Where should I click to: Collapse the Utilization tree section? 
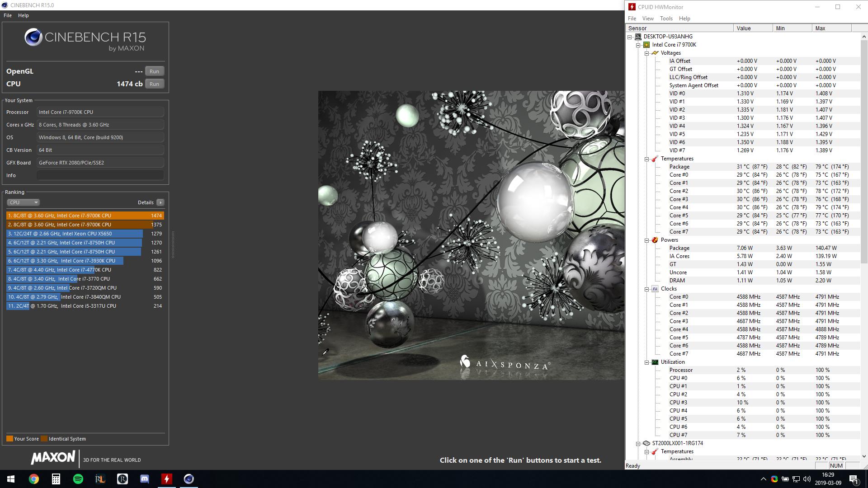click(x=647, y=362)
